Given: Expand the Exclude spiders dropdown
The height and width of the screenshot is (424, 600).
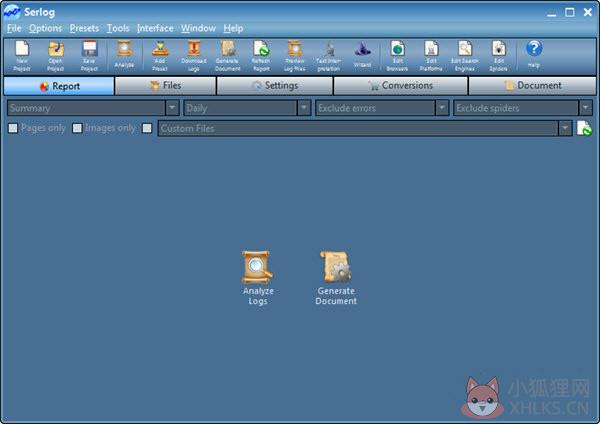Looking at the screenshot, I should tap(585, 108).
